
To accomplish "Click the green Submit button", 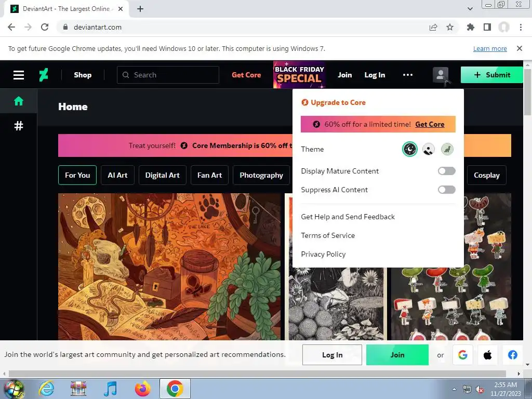I will coord(491,75).
